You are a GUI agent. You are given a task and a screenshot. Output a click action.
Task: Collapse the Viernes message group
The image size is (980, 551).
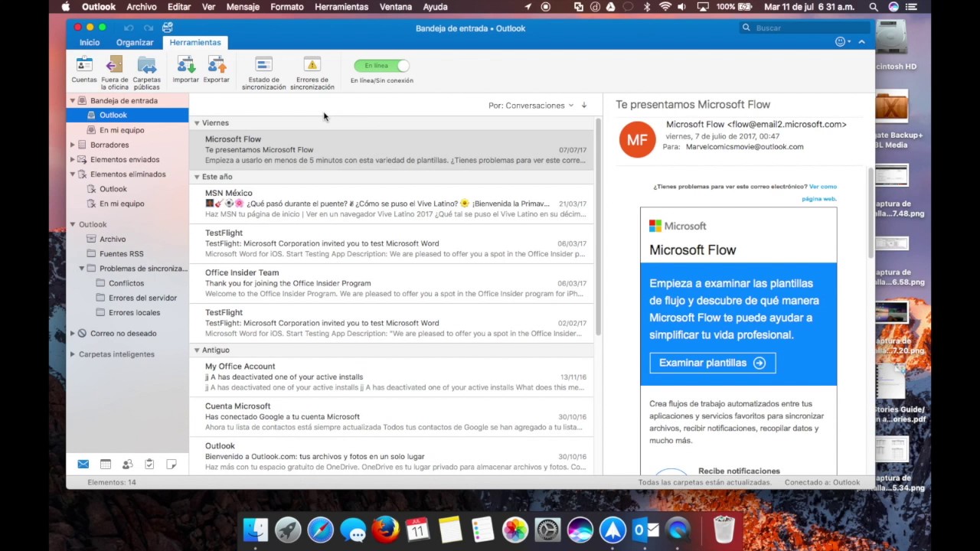[x=197, y=122]
